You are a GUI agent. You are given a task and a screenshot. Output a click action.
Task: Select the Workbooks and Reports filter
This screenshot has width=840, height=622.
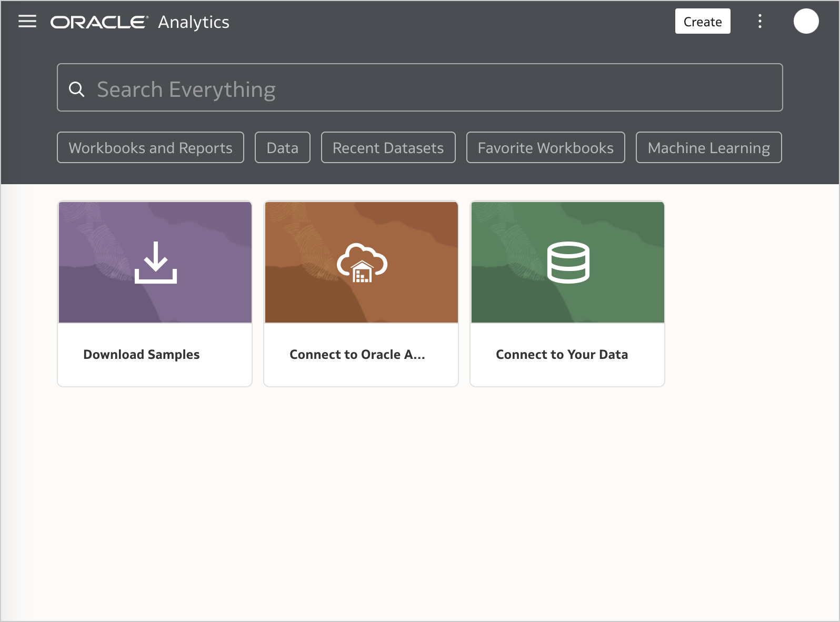coord(151,147)
